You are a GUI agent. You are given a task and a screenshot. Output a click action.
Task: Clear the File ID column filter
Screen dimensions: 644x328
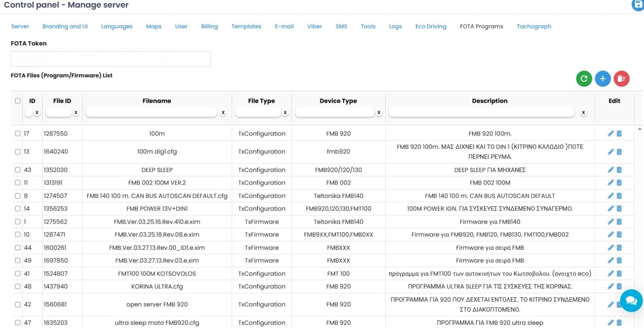click(76, 112)
